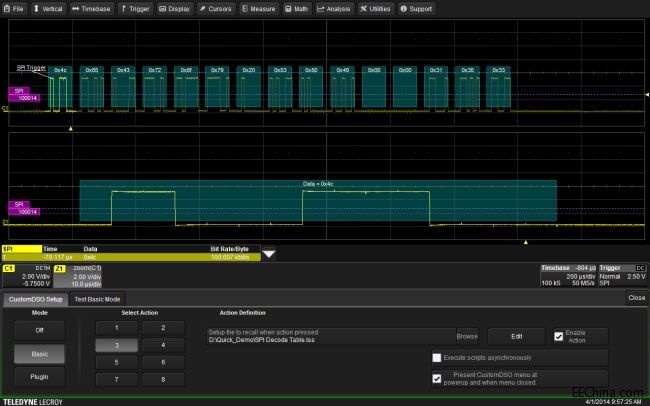Switch to CustomDSO Setup tab

coord(36,299)
